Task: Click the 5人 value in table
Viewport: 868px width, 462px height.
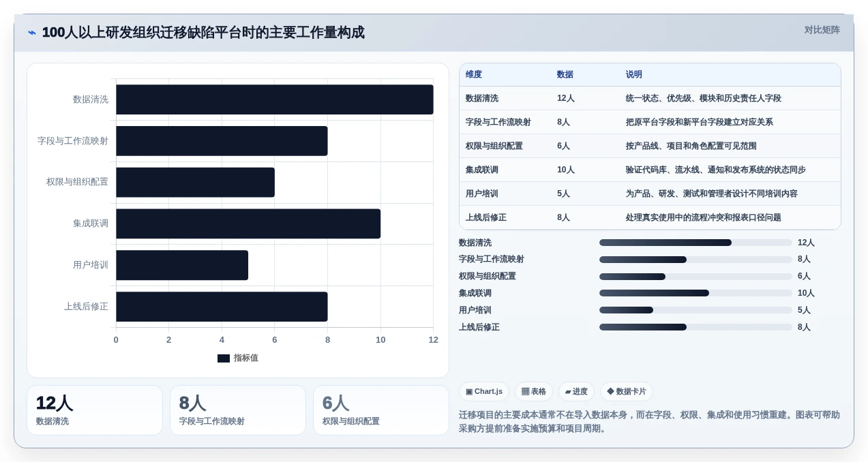Action: tap(563, 194)
